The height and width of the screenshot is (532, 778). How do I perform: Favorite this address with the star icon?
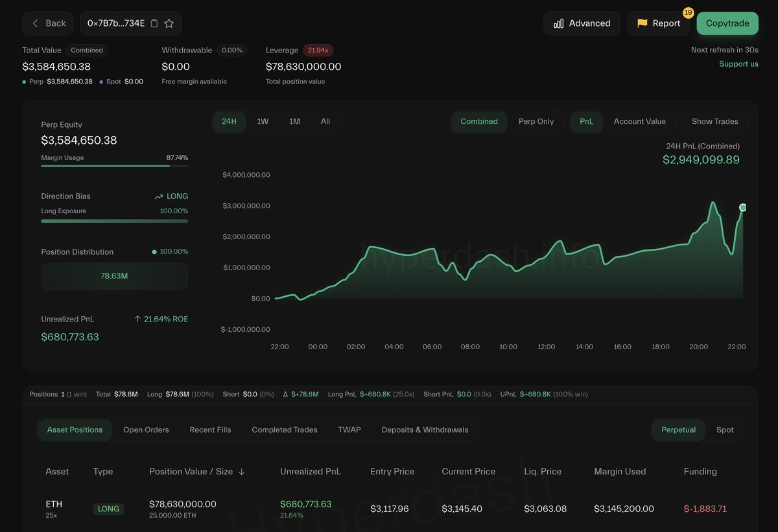click(169, 23)
